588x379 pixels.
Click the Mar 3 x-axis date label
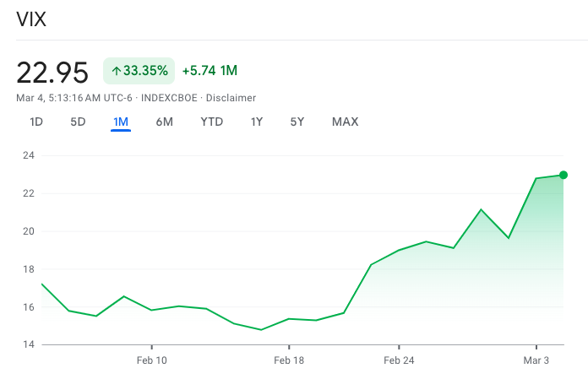pyautogui.click(x=536, y=360)
